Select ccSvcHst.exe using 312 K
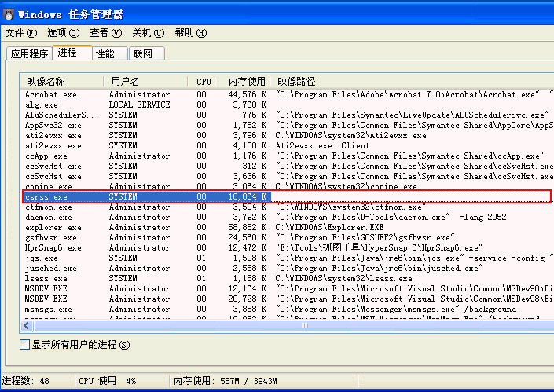554x392 pixels. click(x=288, y=167)
